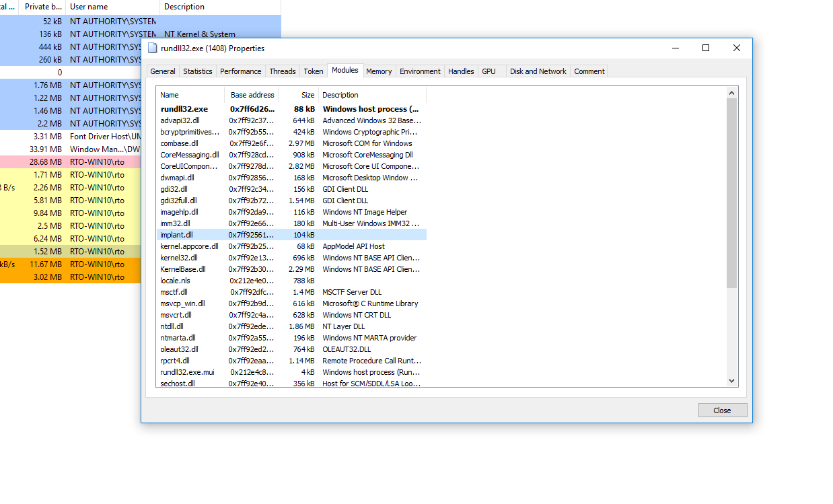The height and width of the screenshot is (504, 833).
Task: Open the Token tab
Action: (x=314, y=71)
